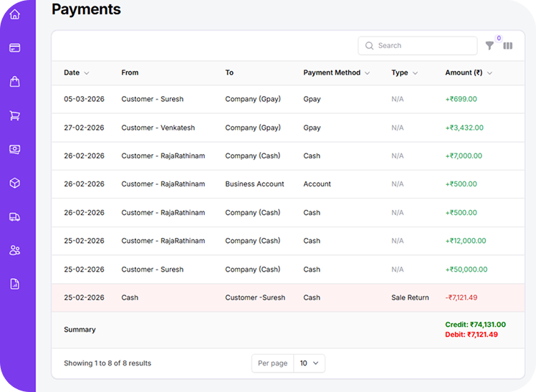
Task: Select Customer - Suresh in 05-03-2026 row
Action: pos(153,99)
